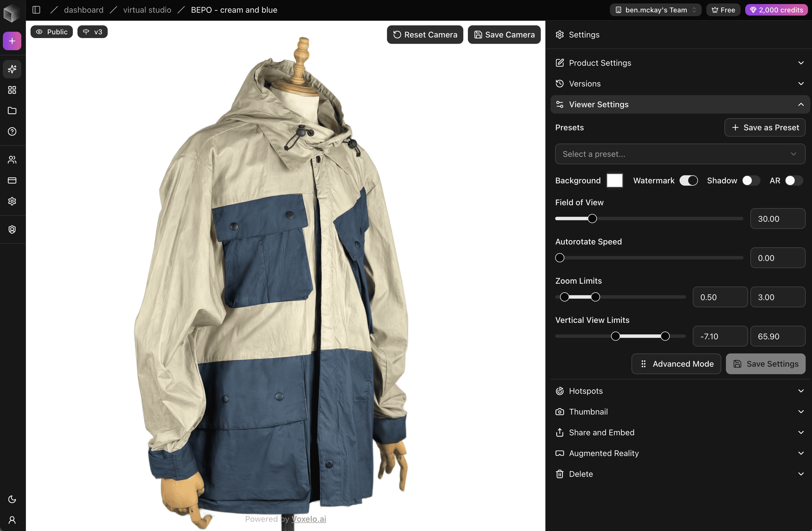Toggle dark mode with the moon icon

(12, 499)
